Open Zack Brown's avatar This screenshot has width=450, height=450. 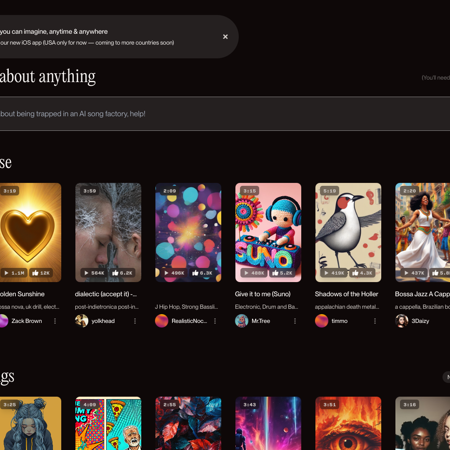click(3, 321)
